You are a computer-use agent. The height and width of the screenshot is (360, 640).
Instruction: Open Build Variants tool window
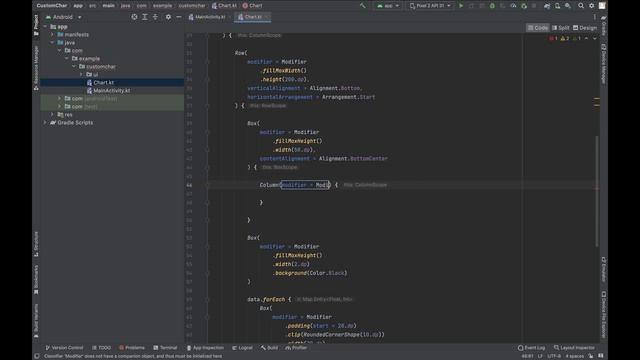tap(36, 320)
